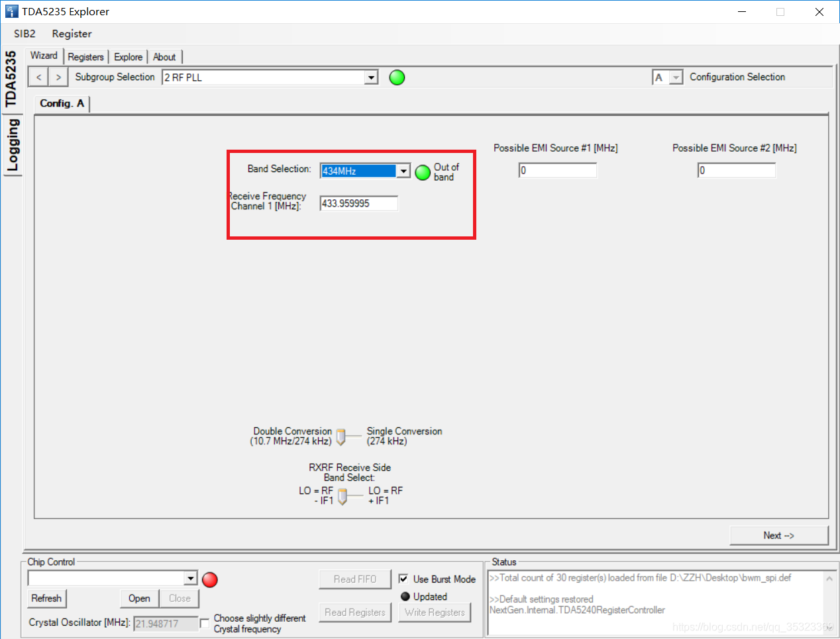The image size is (840, 639).
Task: Click the Next --> button
Action: [x=778, y=535]
